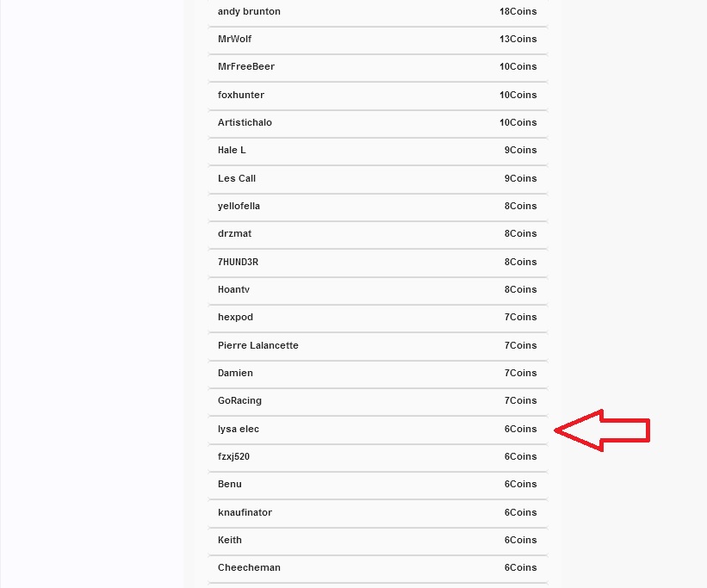This screenshot has height=588, width=707.
Task: Open the drzmat entry
Action: click(x=378, y=233)
